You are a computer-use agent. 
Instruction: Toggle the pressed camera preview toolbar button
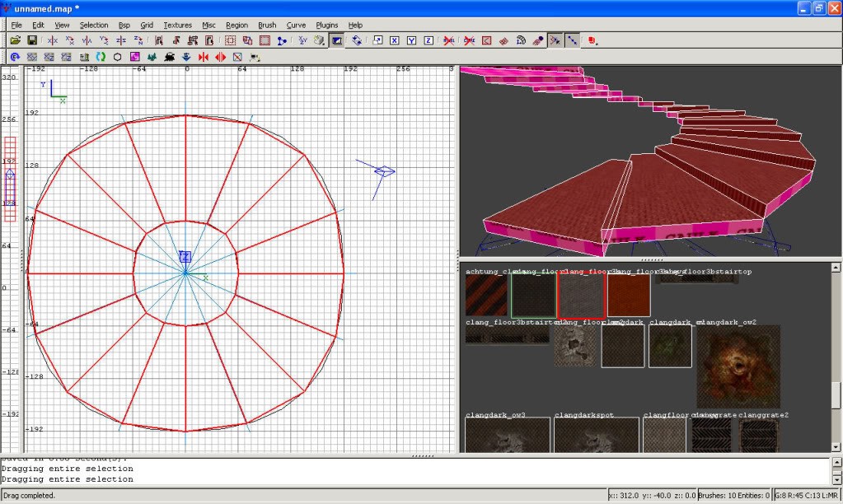coord(337,40)
